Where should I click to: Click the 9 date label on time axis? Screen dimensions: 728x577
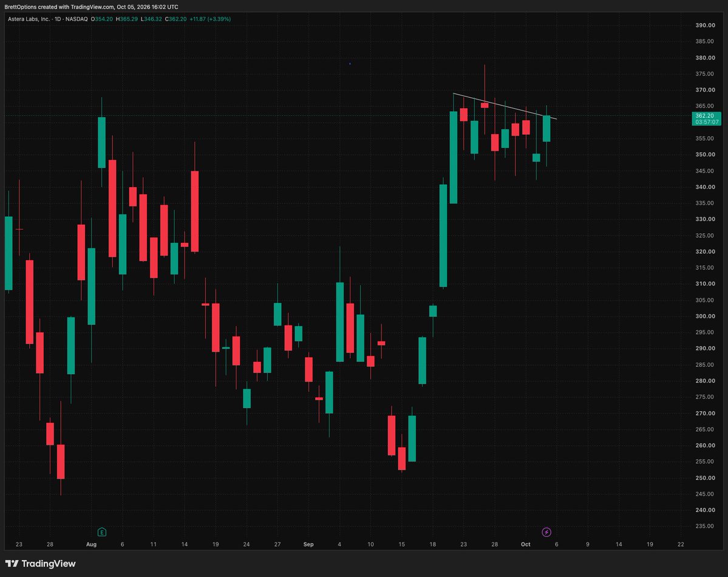[x=588, y=544]
